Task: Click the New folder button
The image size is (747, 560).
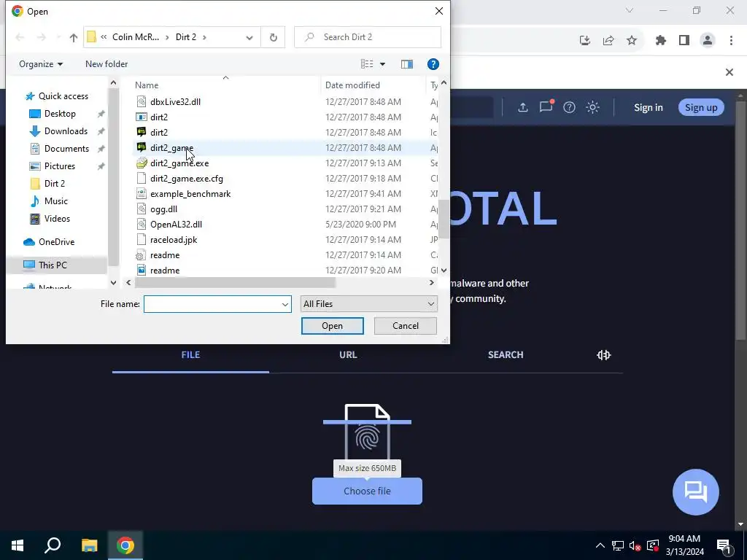Action: [107, 64]
